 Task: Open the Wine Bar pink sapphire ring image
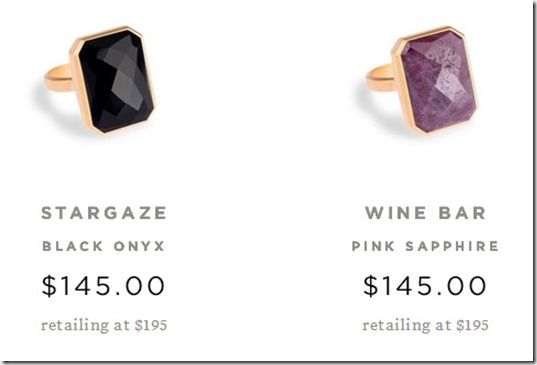421,80
